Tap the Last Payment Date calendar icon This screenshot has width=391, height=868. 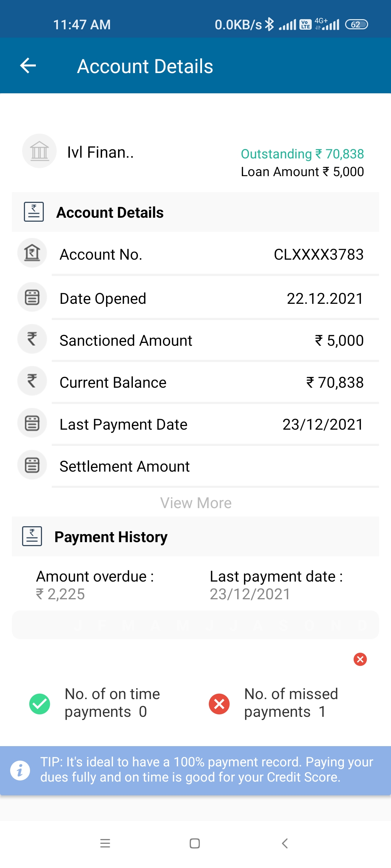(x=32, y=423)
